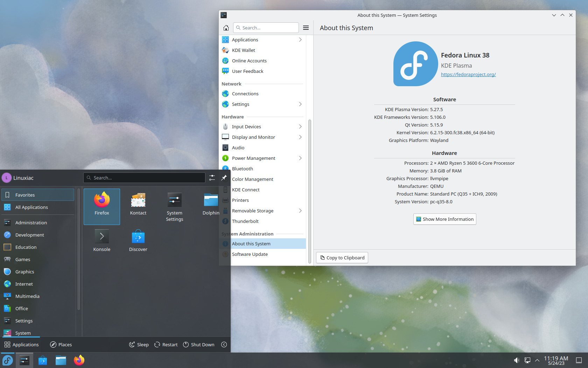Open User Feedback settings

[262, 71]
